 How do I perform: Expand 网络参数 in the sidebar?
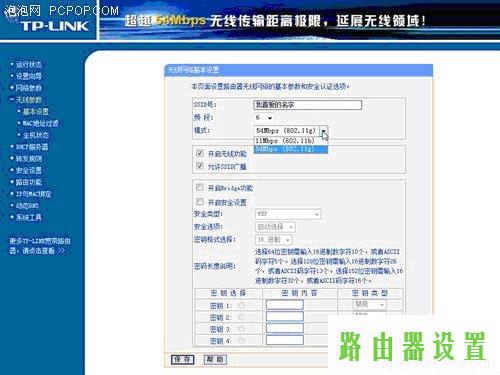coord(29,88)
